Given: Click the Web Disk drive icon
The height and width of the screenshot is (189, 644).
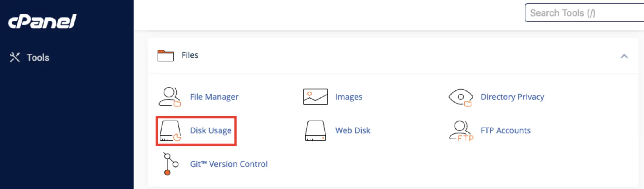Looking at the screenshot, I should tap(315, 131).
